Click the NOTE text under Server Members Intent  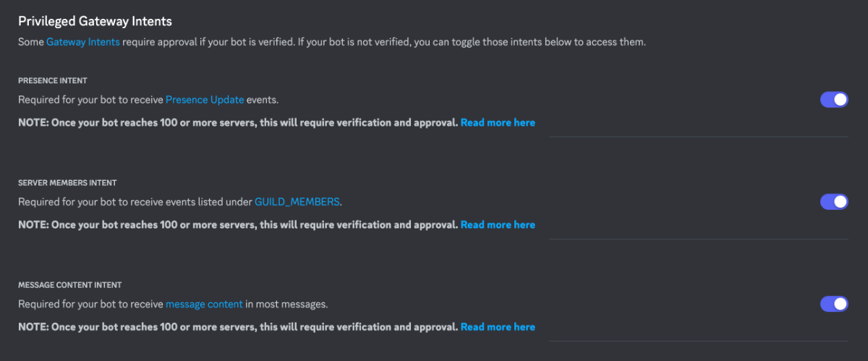coord(238,224)
